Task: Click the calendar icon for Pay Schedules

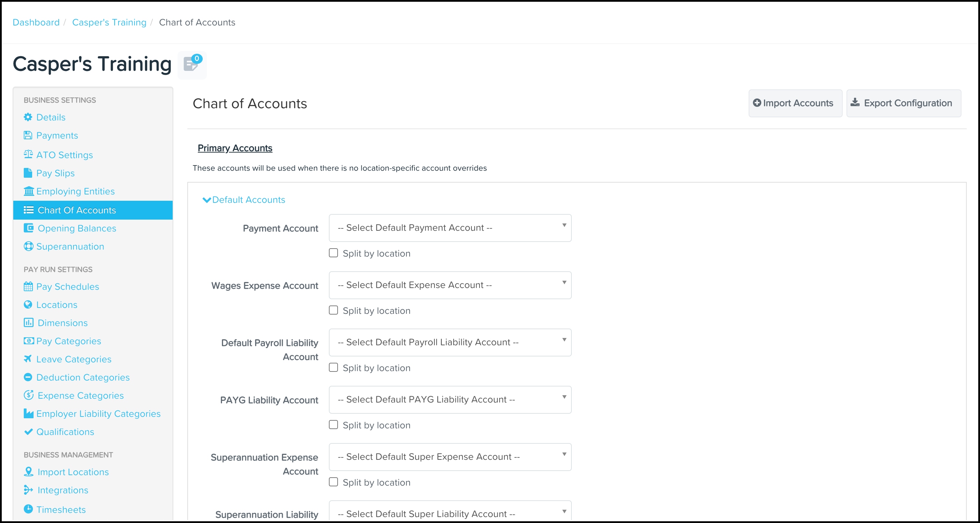Action: 28,286
